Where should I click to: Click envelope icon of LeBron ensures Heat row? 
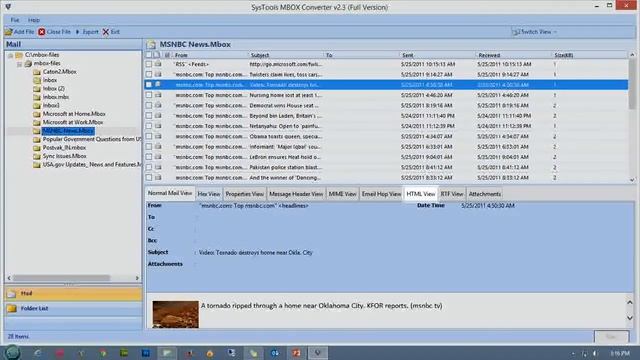coord(158,157)
